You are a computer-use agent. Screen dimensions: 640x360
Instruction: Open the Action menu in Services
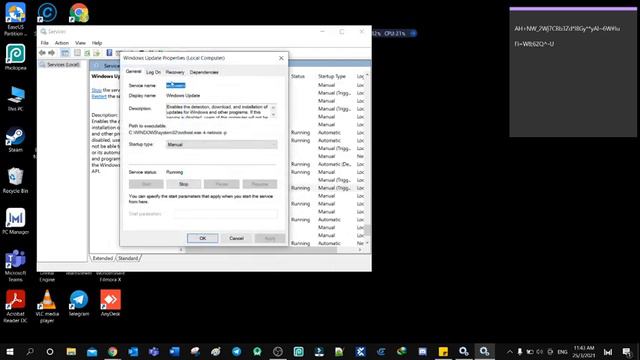[62, 43]
